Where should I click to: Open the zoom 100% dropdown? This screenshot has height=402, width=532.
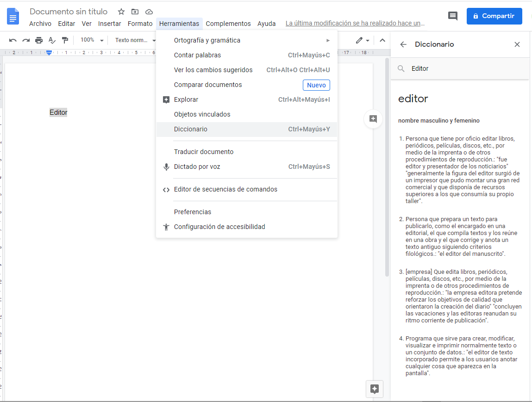pyautogui.click(x=92, y=40)
